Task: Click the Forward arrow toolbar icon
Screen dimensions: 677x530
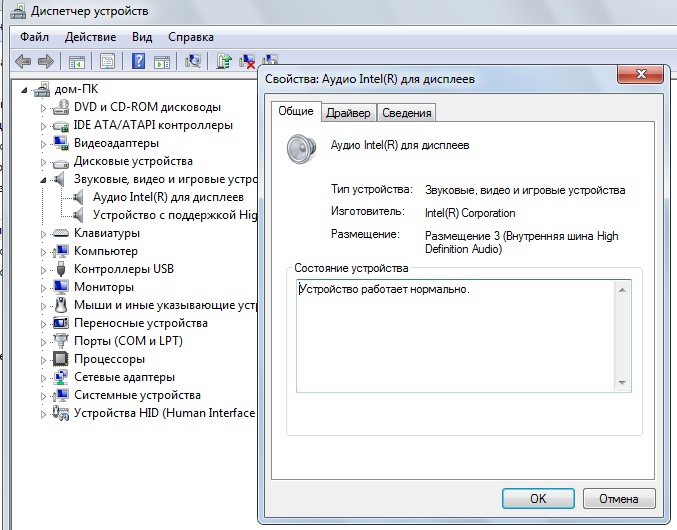Action: 45,61
